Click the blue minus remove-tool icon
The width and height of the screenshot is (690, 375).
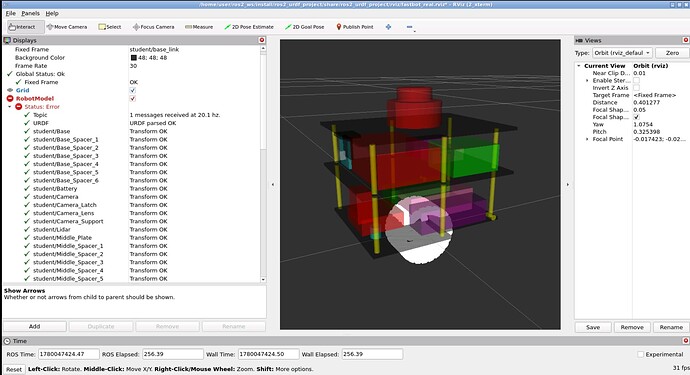point(410,27)
